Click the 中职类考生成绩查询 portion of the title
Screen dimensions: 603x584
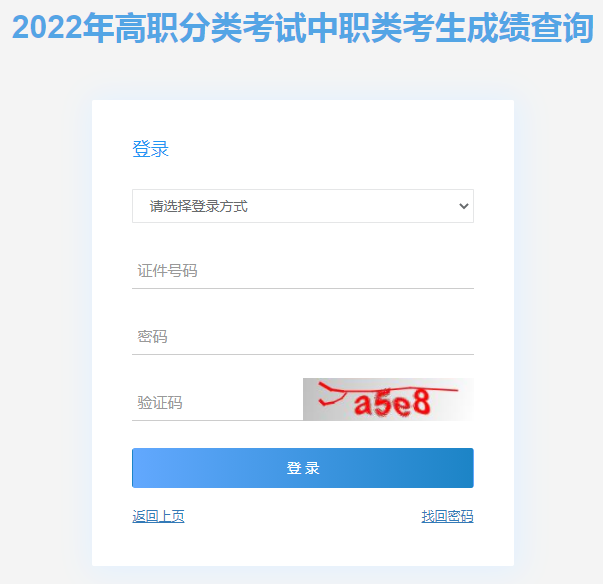450,27
